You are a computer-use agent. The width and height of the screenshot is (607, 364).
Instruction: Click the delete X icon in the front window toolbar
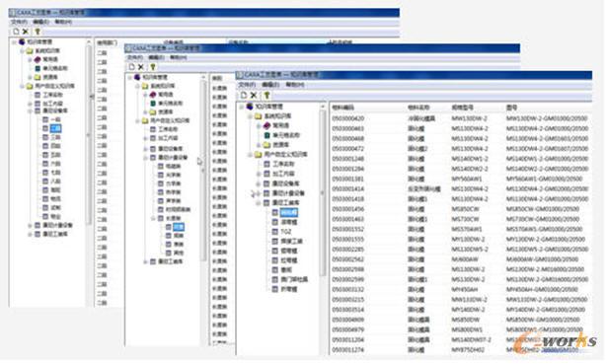(x=254, y=95)
